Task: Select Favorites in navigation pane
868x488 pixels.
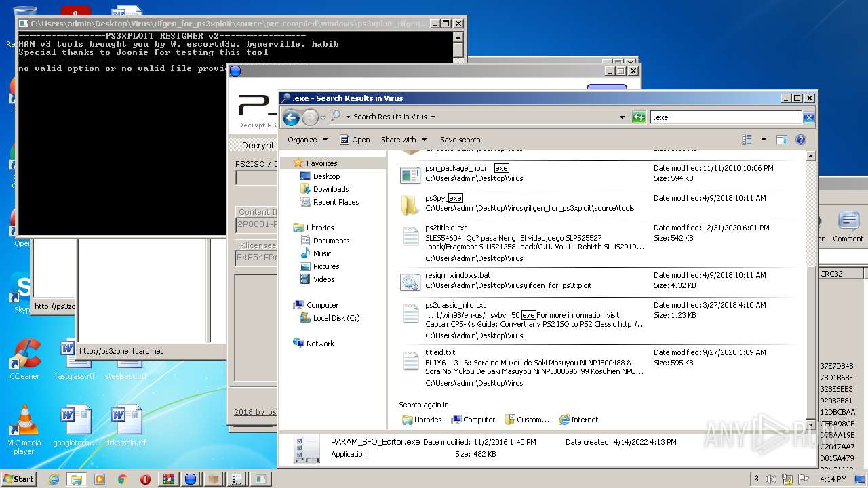Action: pos(321,163)
